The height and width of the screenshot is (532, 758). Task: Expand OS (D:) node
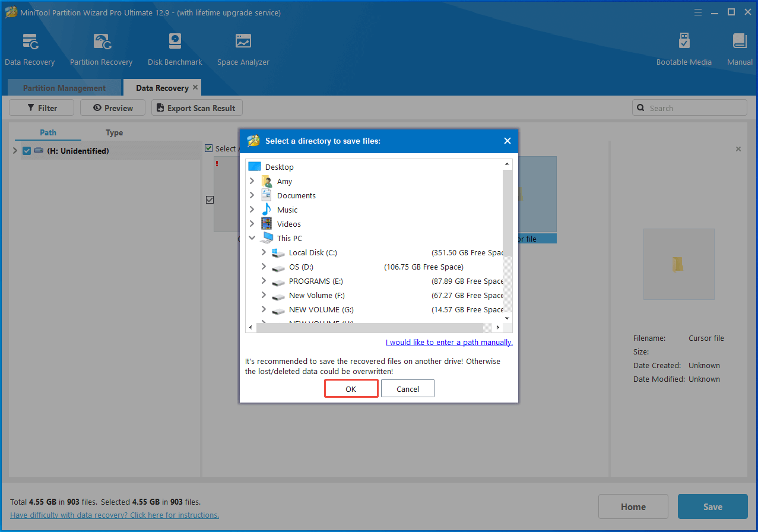pos(264,267)
